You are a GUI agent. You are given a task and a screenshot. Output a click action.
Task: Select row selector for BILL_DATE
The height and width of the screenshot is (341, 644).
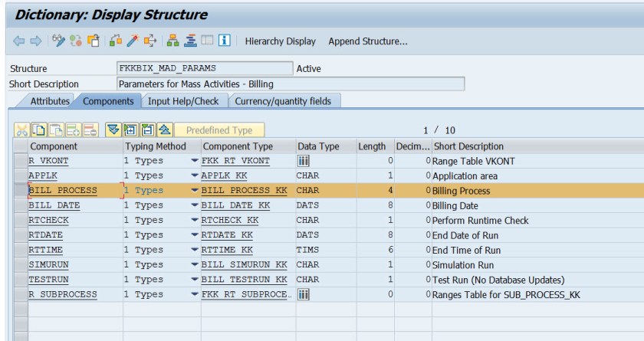(20, 205)
